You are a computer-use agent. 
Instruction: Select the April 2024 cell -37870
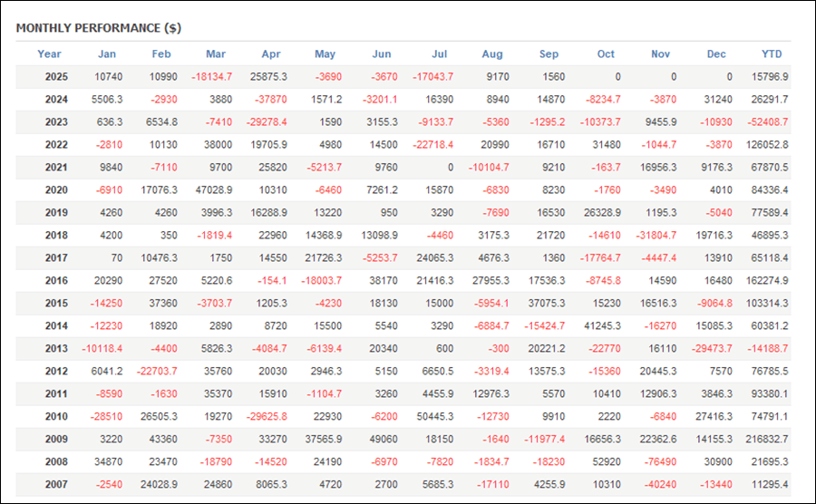(271, 100)
